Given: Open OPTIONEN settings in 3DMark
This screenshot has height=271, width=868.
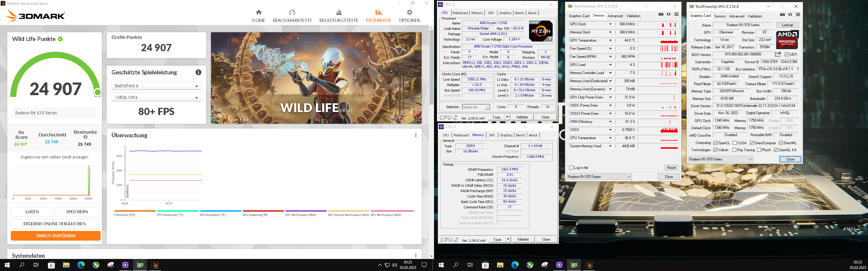Looking at the screenshot, I should [x=409, y=16].
